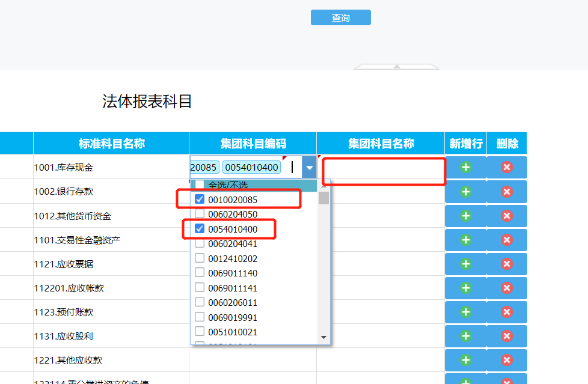Add a row for 1001.库存现金
This screenshot has height=384, width=588.
(x=466, y=167)
